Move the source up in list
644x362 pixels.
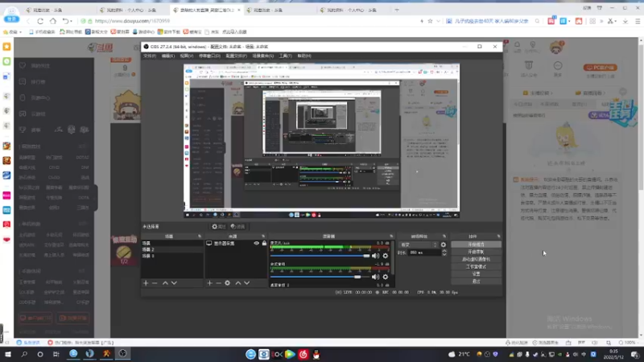click(x=238, y=283)
